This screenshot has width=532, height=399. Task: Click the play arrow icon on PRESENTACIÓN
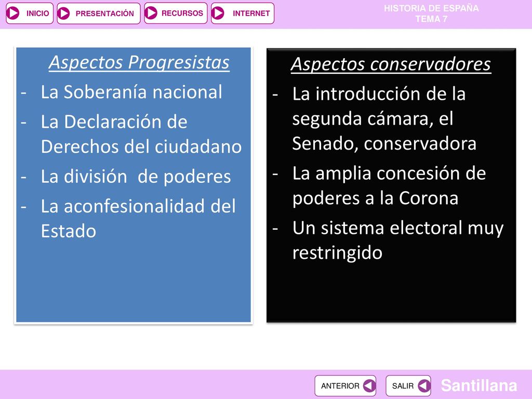tap(63, 14)
